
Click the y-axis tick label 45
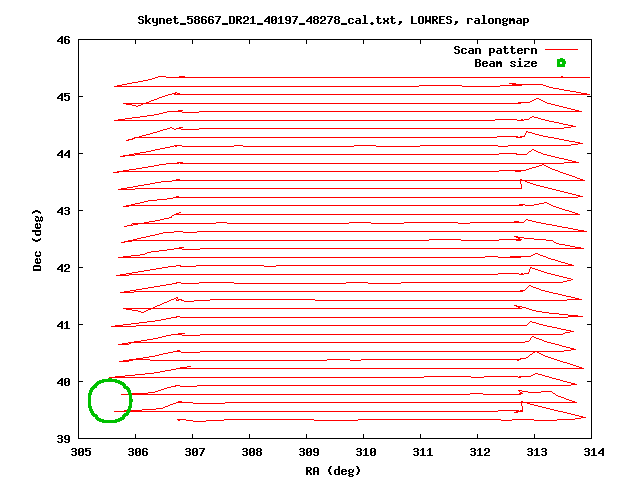(64, 97)
